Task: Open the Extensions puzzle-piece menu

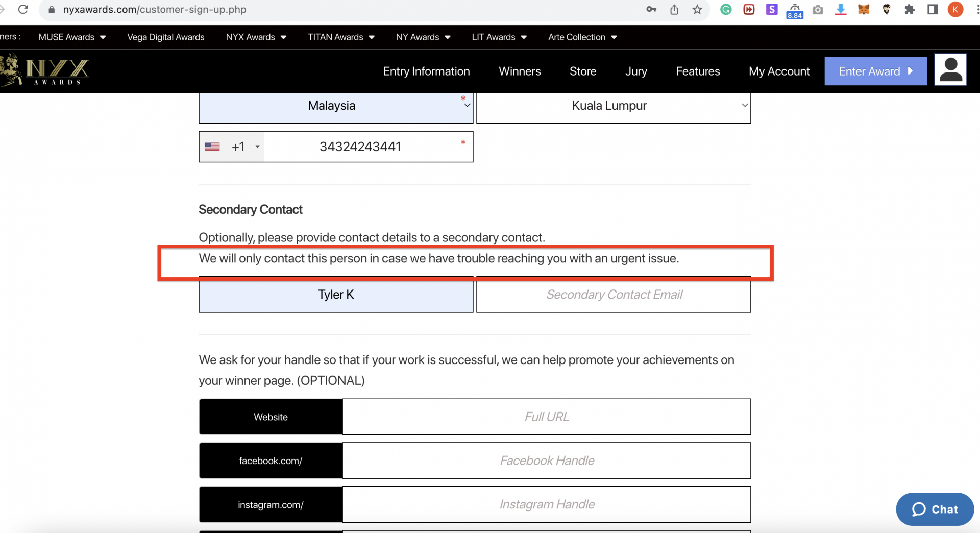Action: [x=910, y=9]
